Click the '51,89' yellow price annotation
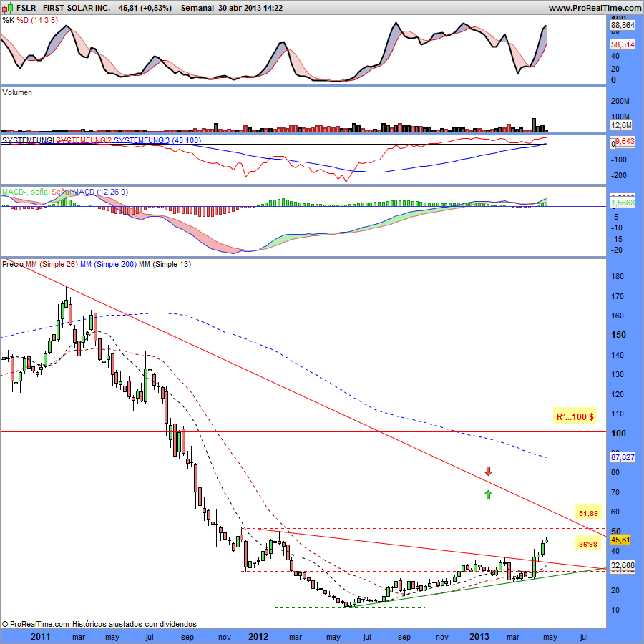Viewport: 644px width, 644px height. pos(588,513)
